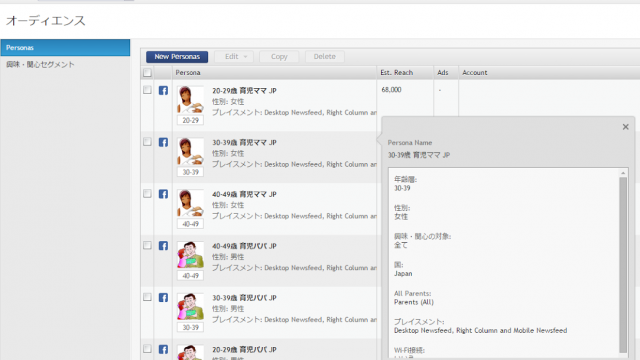Click the 68,000 estimated reach value

(x=391, y=90)
